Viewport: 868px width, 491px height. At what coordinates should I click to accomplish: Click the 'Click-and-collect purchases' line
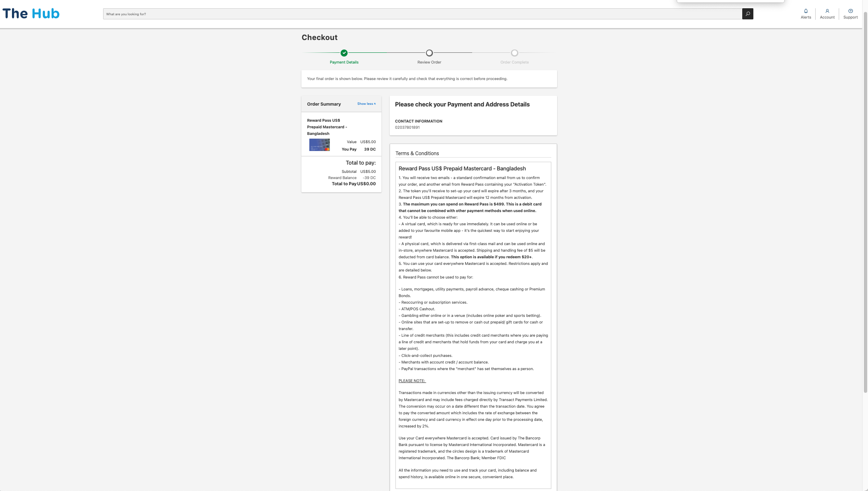(x=426, y=356)
